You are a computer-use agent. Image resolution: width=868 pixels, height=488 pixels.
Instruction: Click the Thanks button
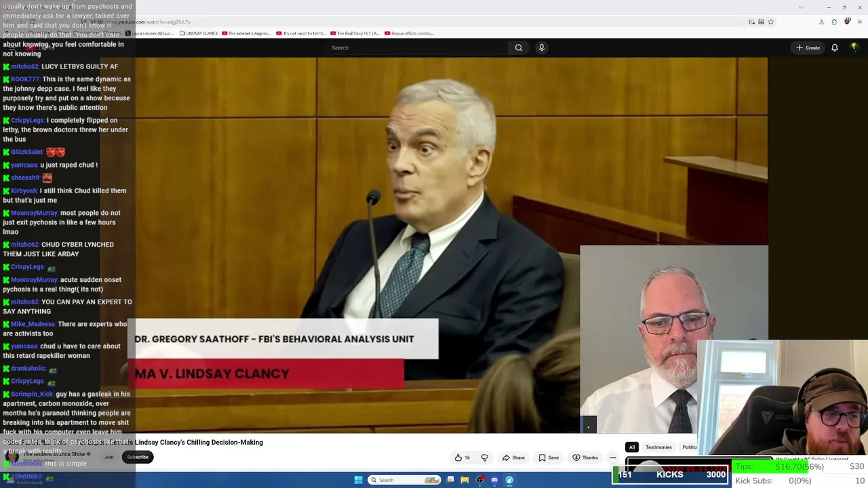click(x=585, y=457)
